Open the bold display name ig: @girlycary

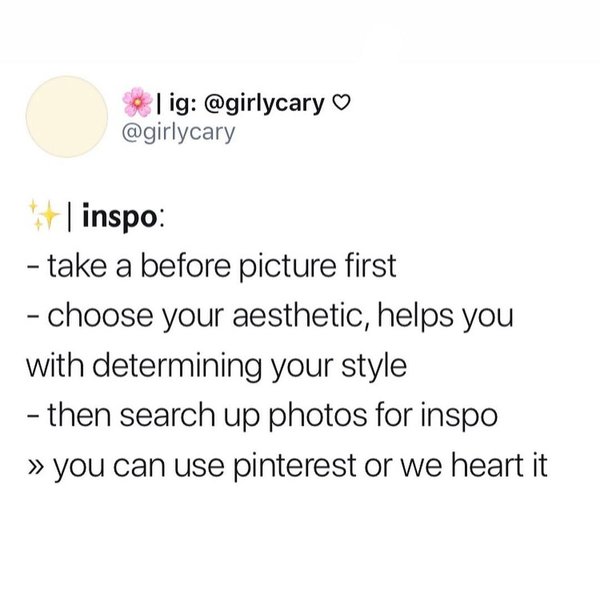point(244,102)
